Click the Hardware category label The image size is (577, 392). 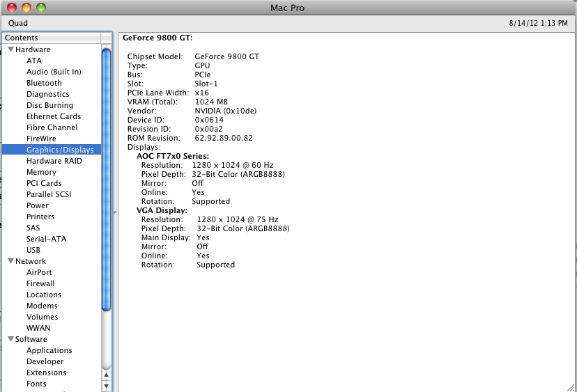[33, 49]
